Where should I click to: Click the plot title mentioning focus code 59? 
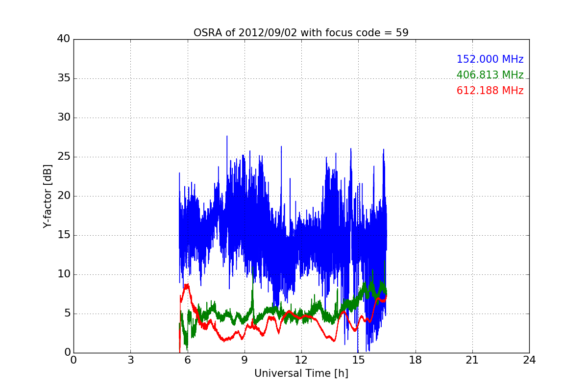[x=301, y=33]
